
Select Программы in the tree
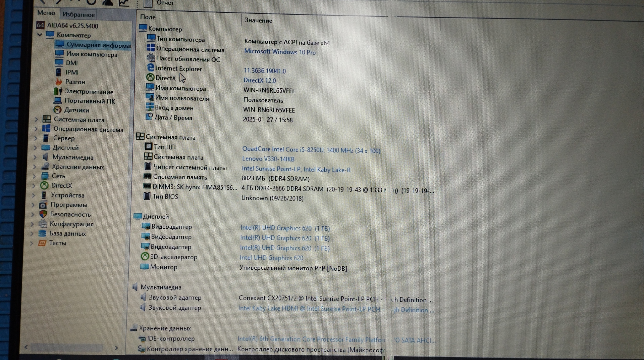click(x=69, y=205)
